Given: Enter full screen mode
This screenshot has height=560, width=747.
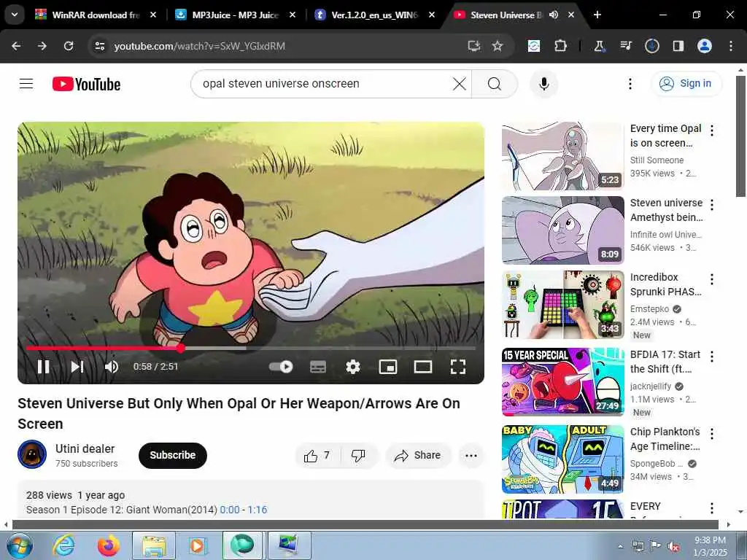Looking at the screenshot, I should click(458, 367).
